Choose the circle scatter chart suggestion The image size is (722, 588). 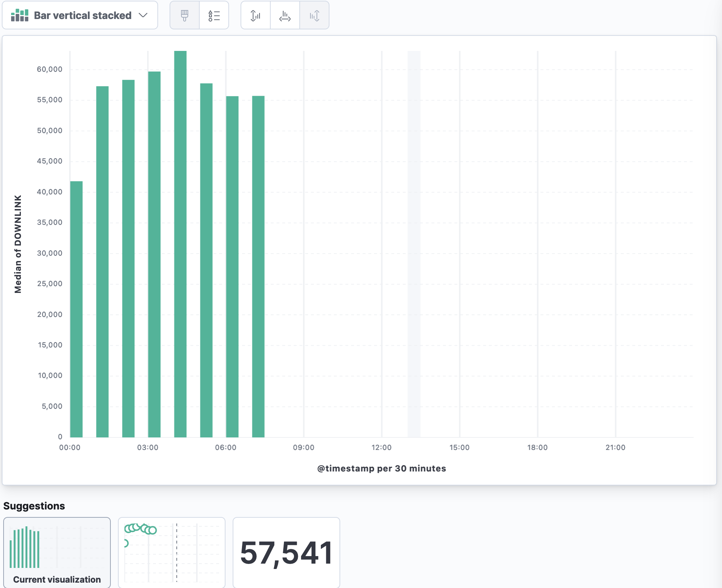(x=172, y=552)
